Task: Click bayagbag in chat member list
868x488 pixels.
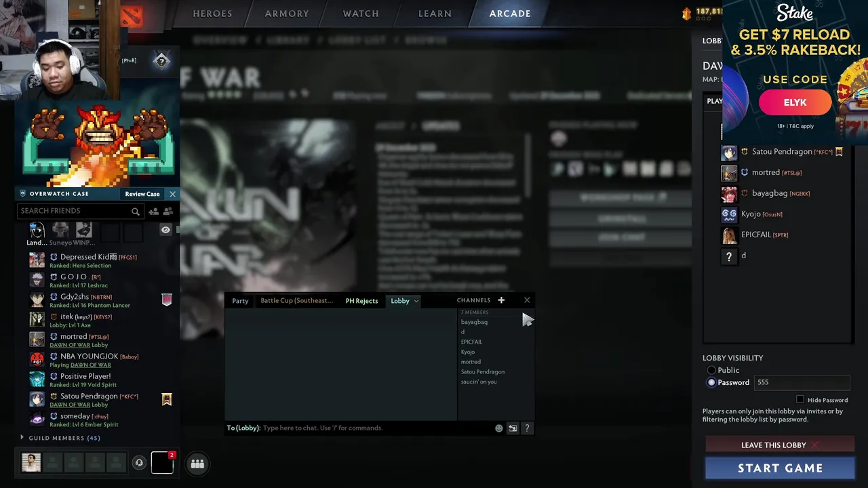Action: click(474, 322)
